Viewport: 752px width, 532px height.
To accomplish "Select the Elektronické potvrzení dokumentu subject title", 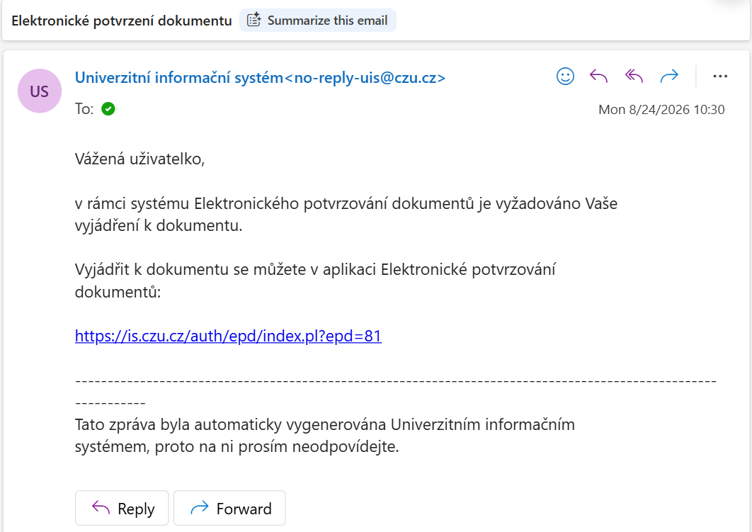I will 122,21.
